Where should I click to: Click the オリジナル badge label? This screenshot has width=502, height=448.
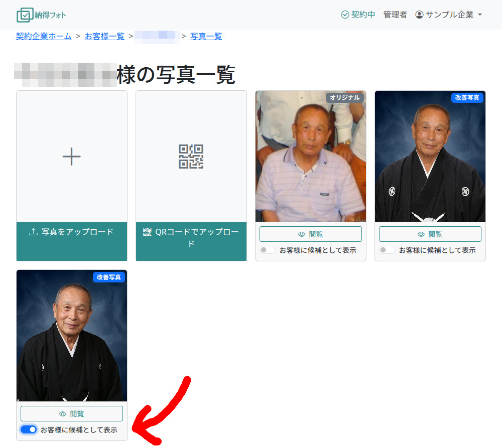coord(344,98)
